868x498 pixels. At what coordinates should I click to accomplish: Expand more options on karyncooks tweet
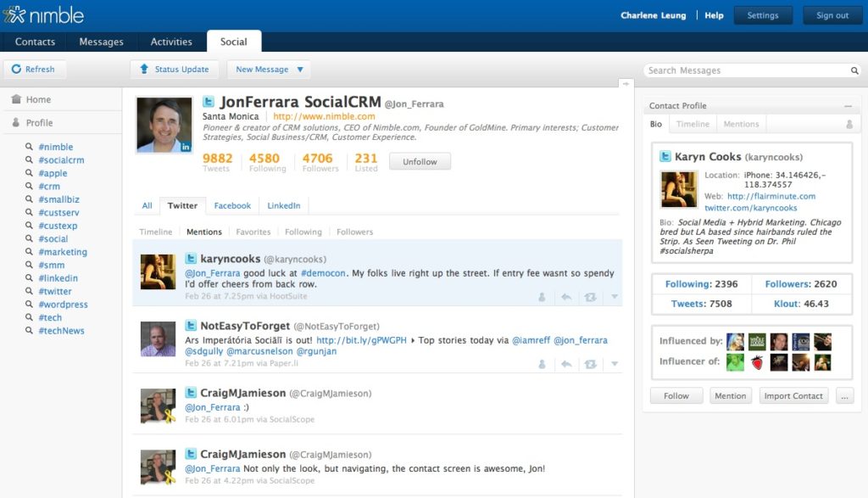pyautogui.click(x=615, y=297)
